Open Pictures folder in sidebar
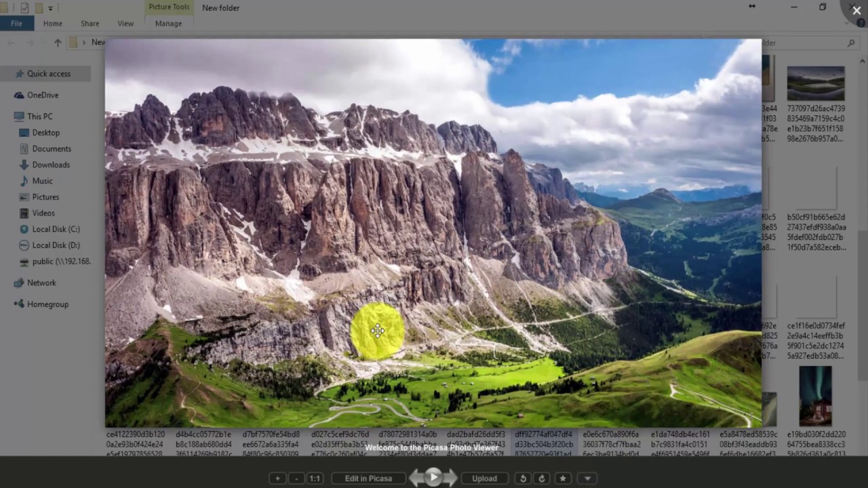 tap(45, 197)
